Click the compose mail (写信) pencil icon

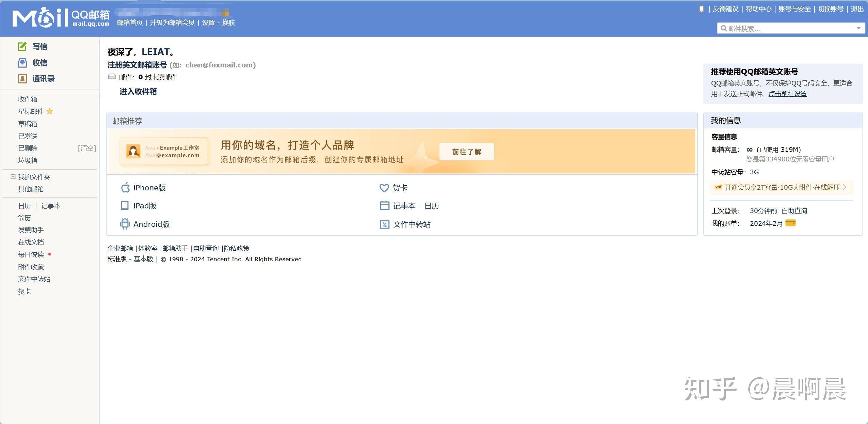[22, 46]
